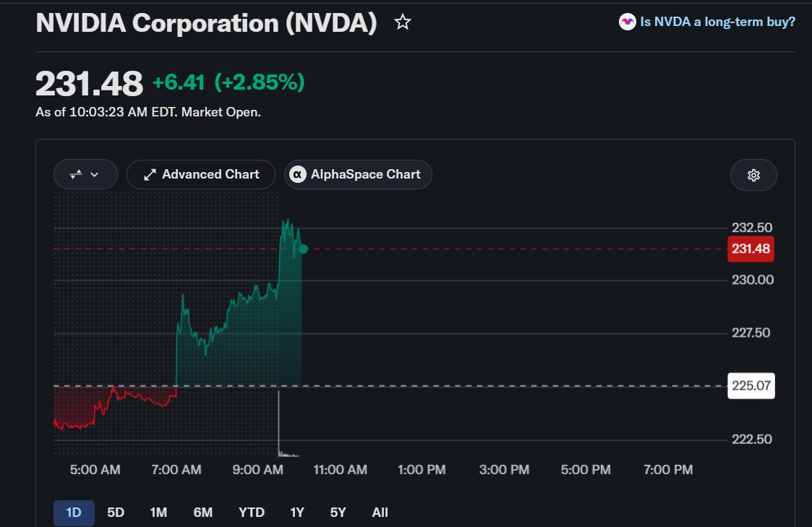Select the 1Y time range
The image size is (812, 527).
tap(296, 513)
